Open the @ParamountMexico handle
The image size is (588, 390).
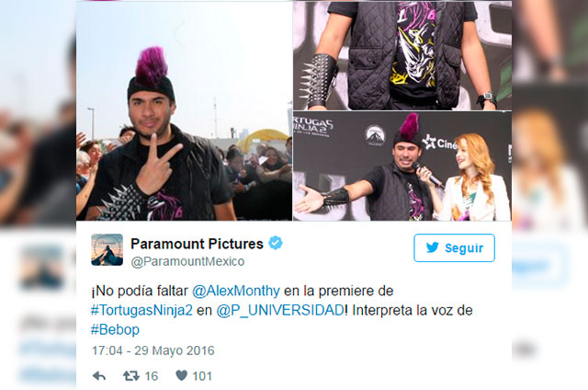pos(187,261)
